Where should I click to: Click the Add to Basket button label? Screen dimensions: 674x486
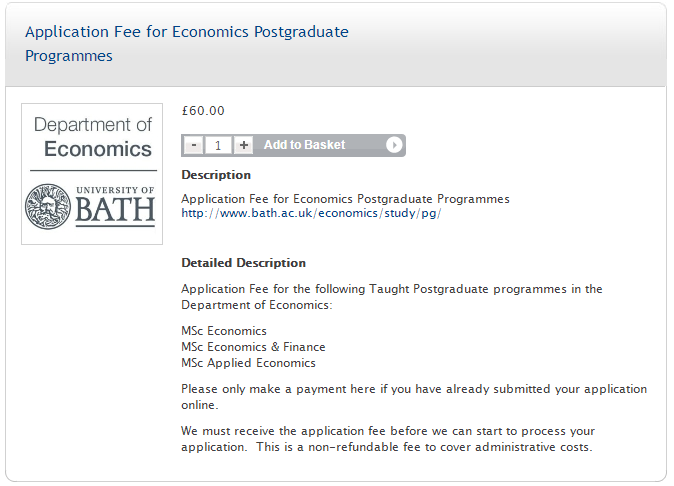click(304, 145)
